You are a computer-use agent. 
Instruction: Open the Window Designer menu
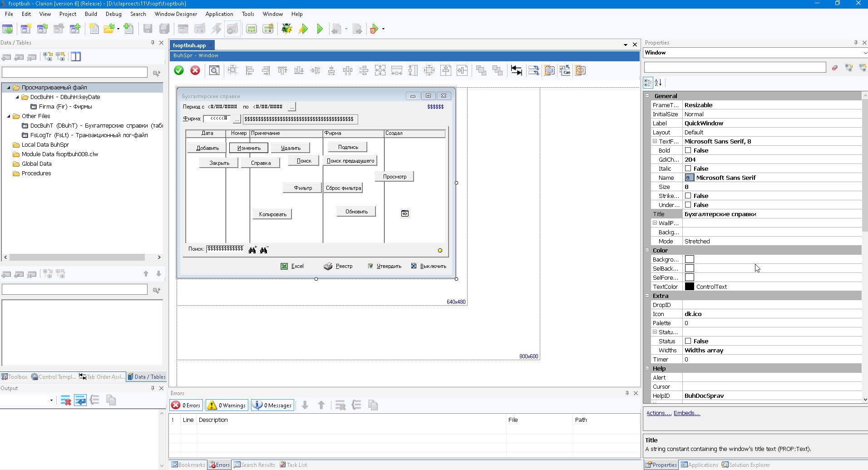tap(176, 14)
